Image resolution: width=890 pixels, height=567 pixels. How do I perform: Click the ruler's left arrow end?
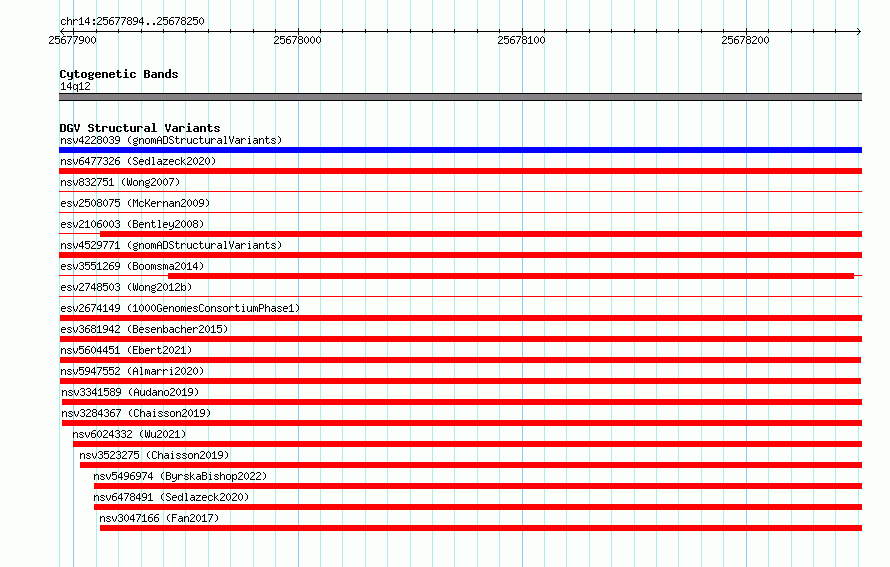[62, 31]
